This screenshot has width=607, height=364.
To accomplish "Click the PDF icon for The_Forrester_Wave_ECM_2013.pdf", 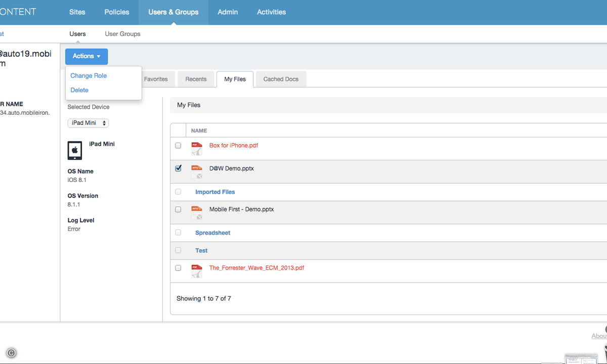I will 197,271.
